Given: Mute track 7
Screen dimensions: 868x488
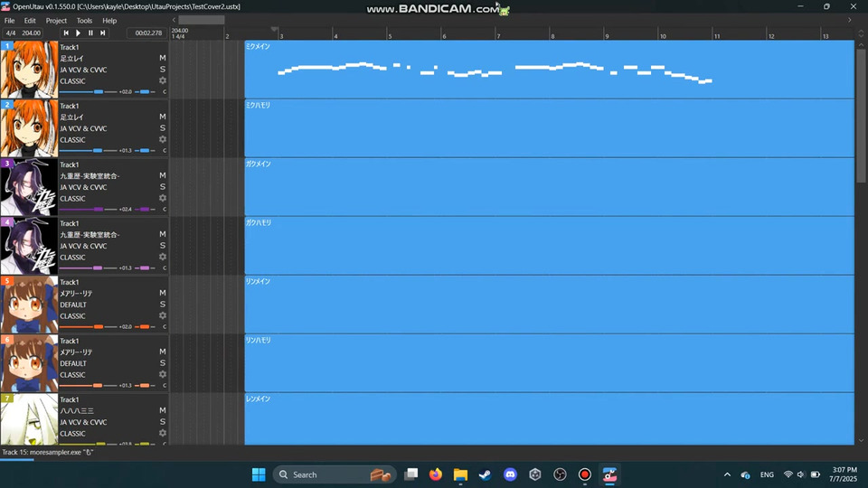Looking at the screenshot, I should (x=162, y=409).
